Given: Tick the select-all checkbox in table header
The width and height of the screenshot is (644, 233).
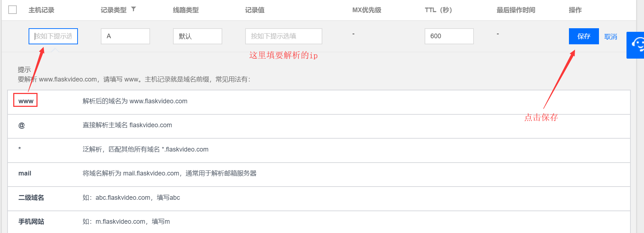Looking at the screenshot, I should click(x=13, y=10).
